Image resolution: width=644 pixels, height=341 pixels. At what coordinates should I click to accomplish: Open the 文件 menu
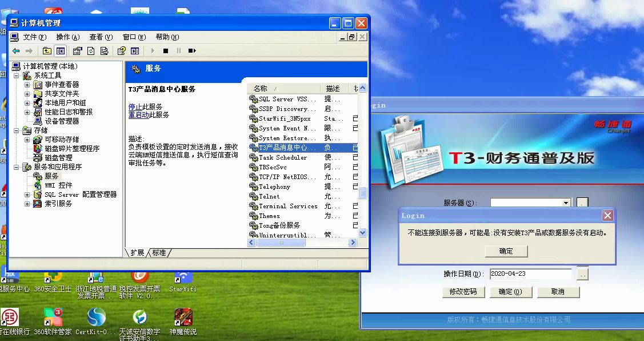click(x=34, y=37)
